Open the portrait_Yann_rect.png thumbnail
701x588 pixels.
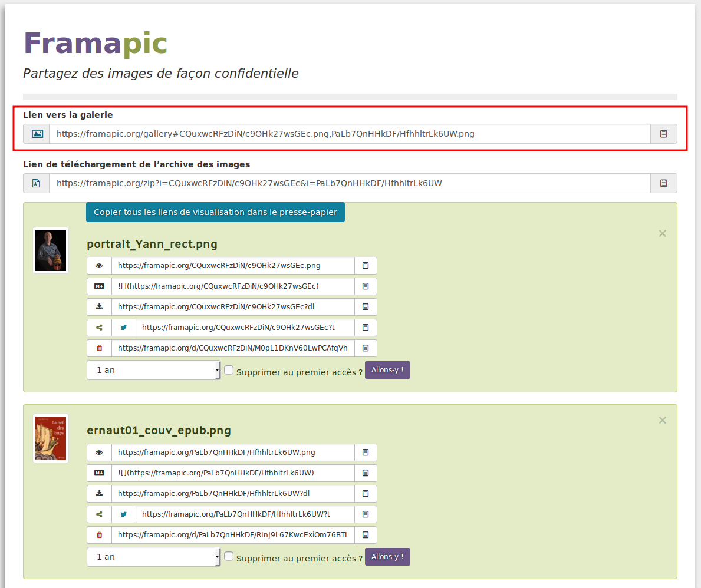point(51,250)
